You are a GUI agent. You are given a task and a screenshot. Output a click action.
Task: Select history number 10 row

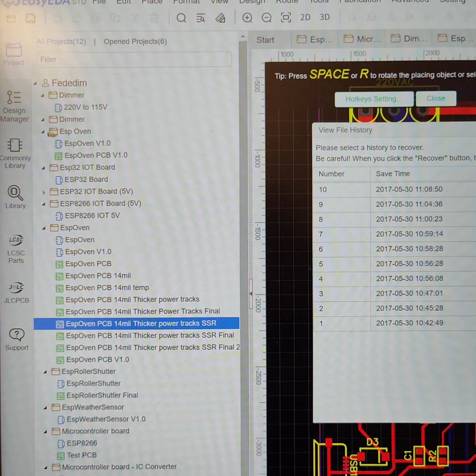pyautogui.click(x=395, y=189)
